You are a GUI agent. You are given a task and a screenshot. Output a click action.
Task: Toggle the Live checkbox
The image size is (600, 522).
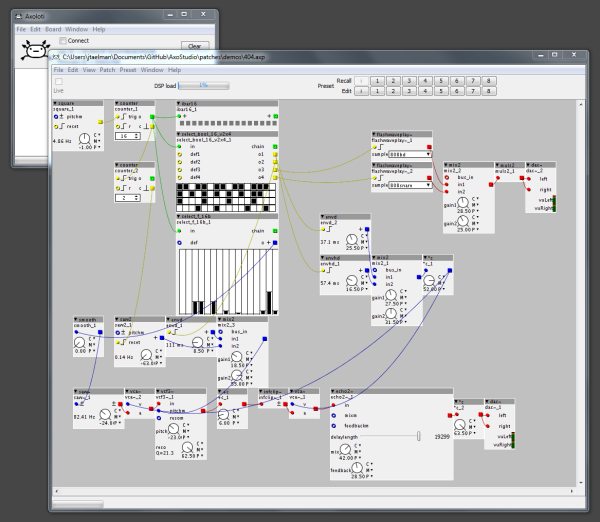59,82
